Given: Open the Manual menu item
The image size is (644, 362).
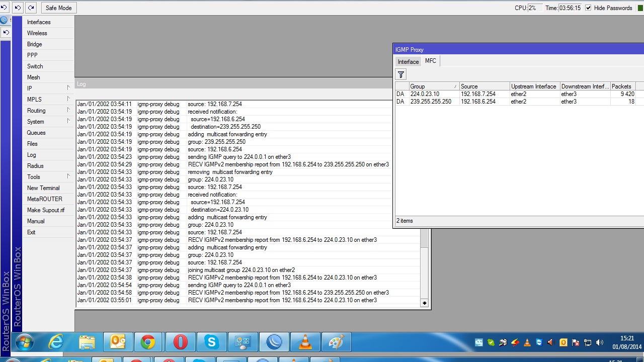Looking at the screenshot, I should [x=48, y=221].
